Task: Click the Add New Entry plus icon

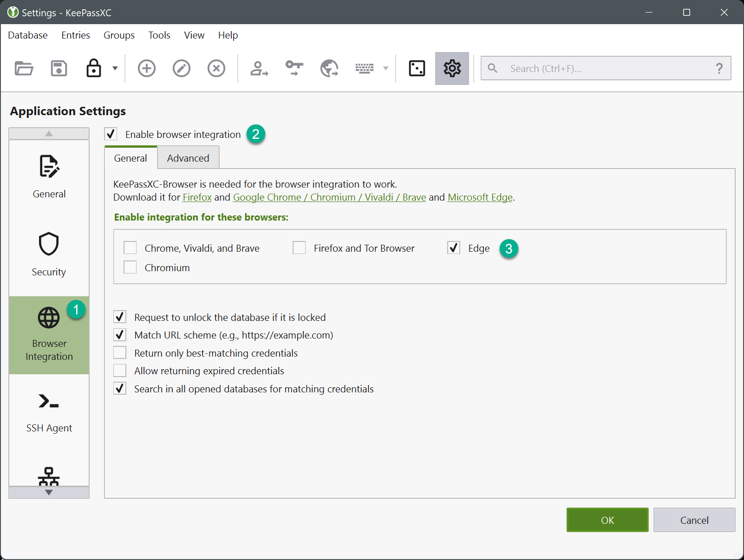Action: point(147,68)
